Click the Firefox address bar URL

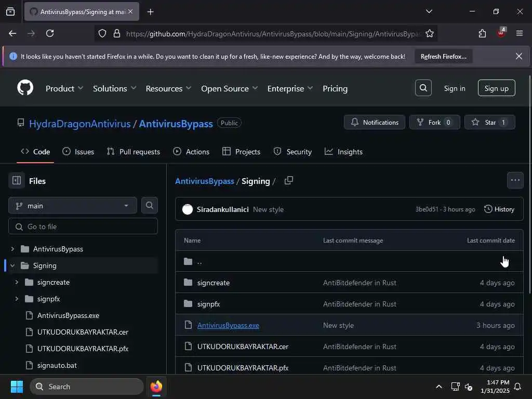coord(272,34)
